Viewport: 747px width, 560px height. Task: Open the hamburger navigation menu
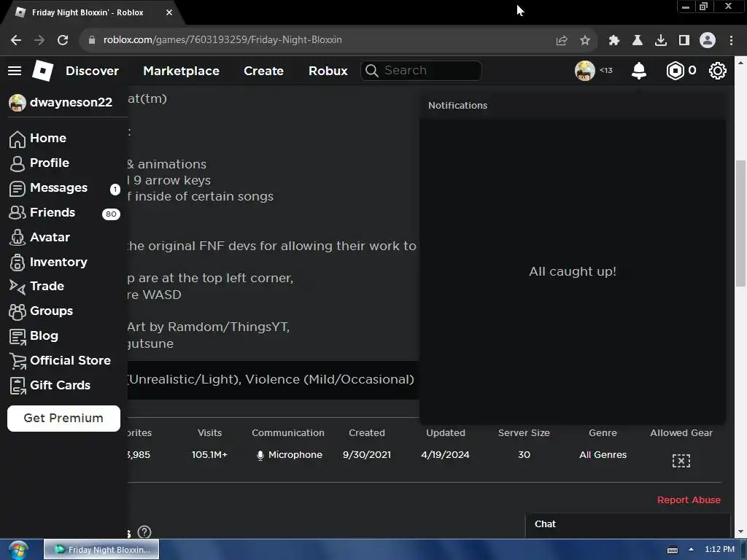[15, 71]
